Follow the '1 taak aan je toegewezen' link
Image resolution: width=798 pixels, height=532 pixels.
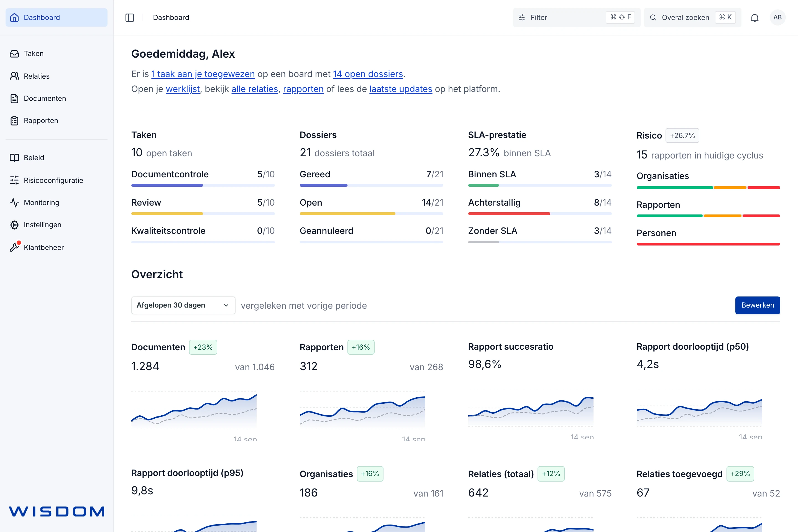click(x=203, y=74)
